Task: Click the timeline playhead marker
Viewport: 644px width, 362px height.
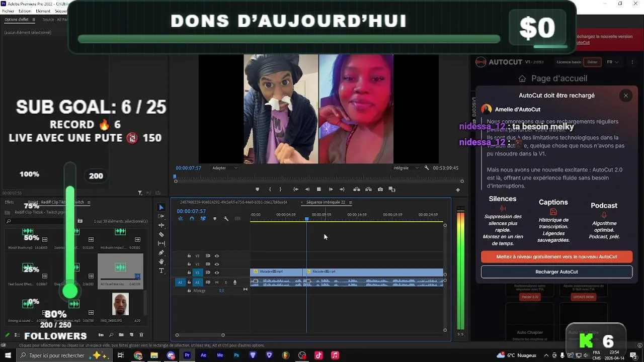Action: (x=307, y=219)
